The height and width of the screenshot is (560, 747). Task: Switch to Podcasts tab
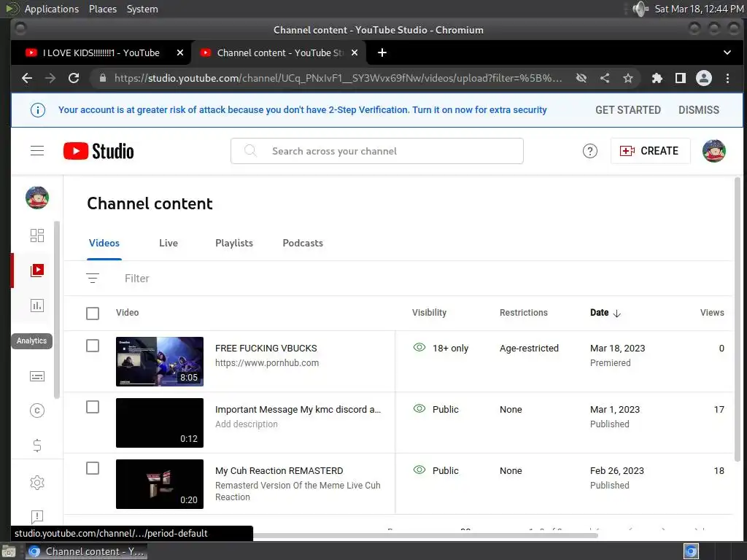click(x=303, y=243)
